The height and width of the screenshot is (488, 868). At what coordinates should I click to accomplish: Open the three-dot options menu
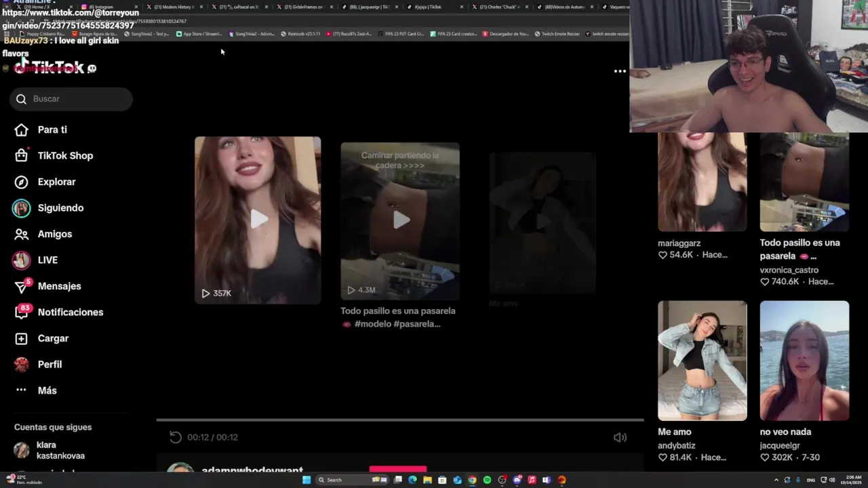pyautogui.click(x=620, y=71)
